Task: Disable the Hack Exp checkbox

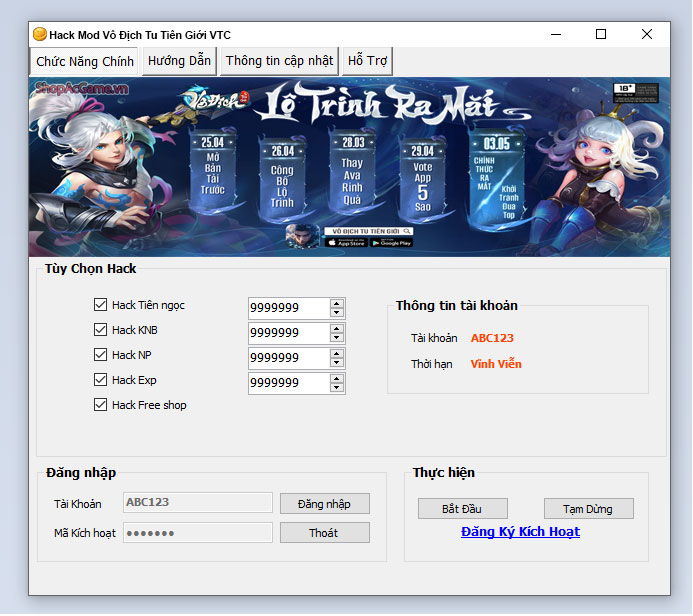Action: pos(100,380)
